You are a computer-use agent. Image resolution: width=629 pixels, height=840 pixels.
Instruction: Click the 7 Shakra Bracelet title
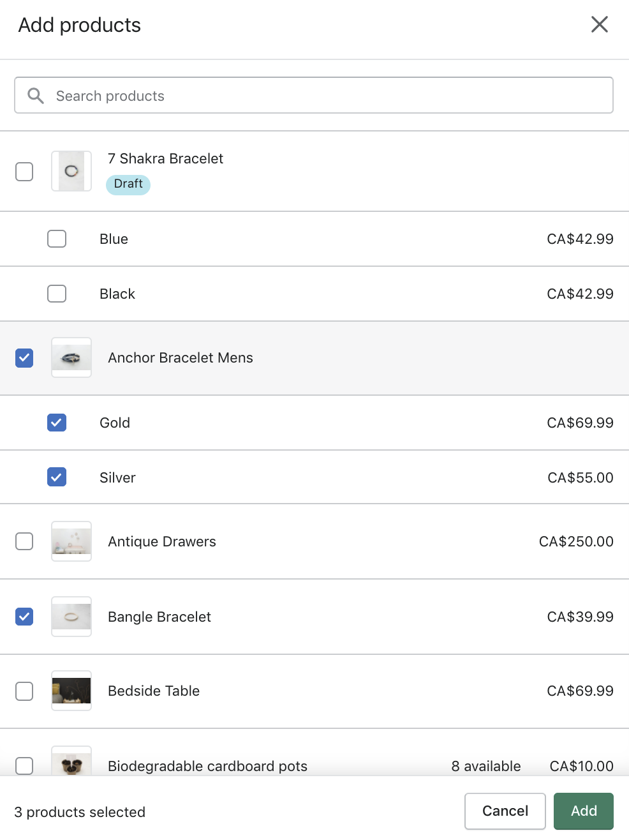tap(165, 158)
